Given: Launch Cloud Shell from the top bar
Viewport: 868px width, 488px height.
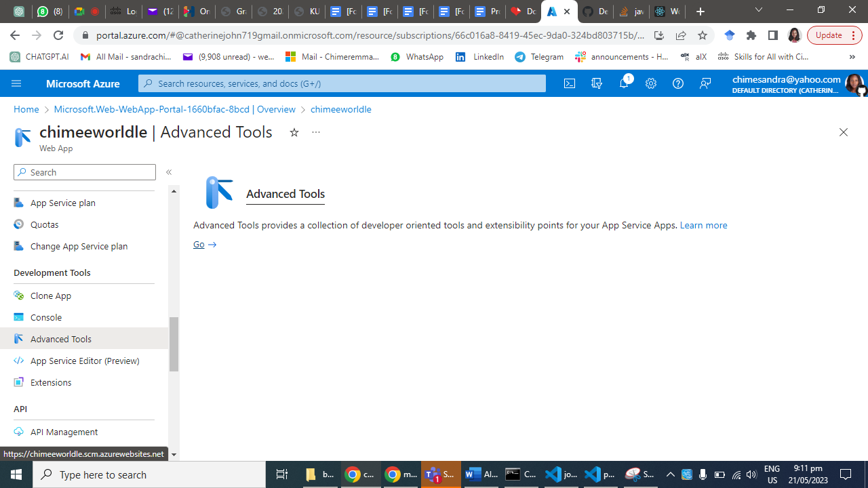Looking at the screenshot, I should (x=570, y=83).
